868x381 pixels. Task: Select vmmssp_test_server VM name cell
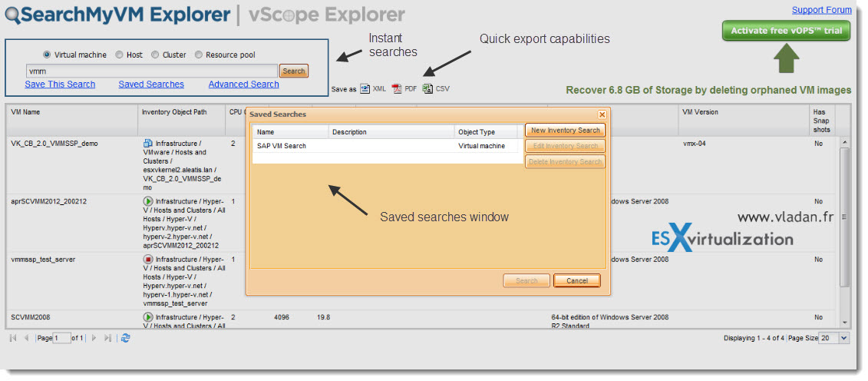[43, 259]
